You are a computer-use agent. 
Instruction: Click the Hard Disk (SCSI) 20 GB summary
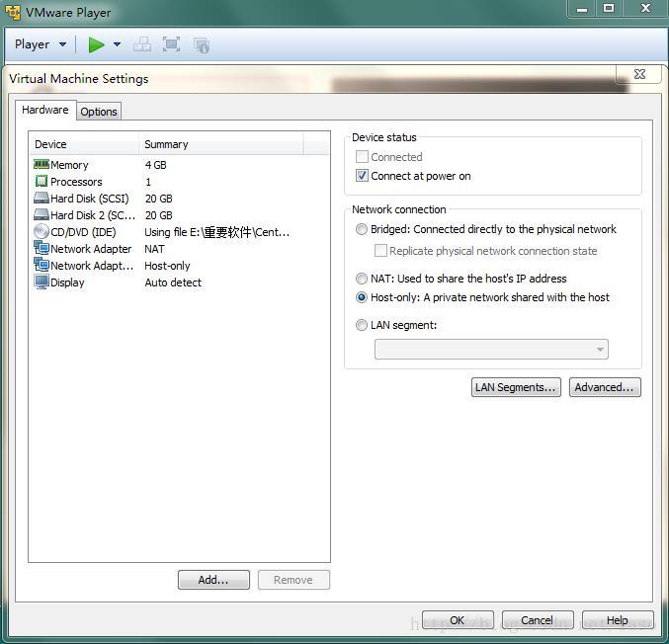[159, 199]
